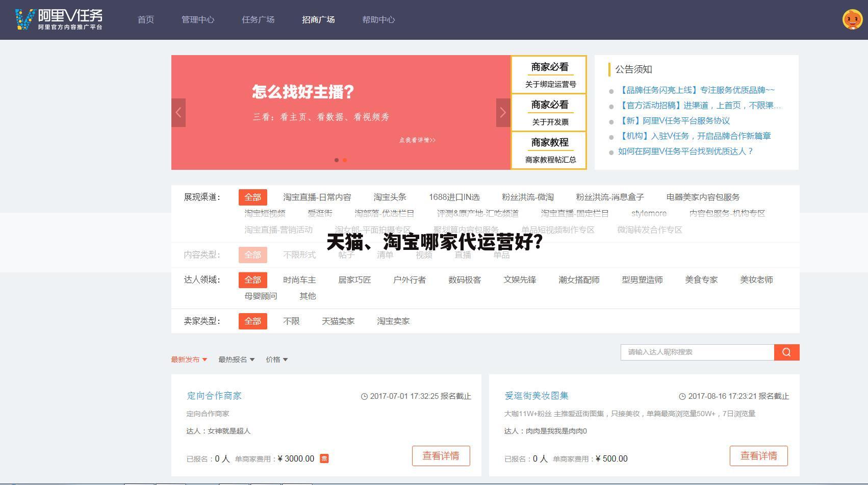868x485 pixels.
Task: Go to next banner slide arrow
Action: [x=503, y=113]
